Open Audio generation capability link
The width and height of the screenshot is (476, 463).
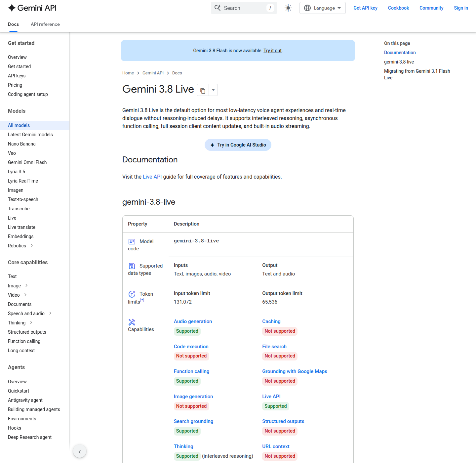[193, 321]
